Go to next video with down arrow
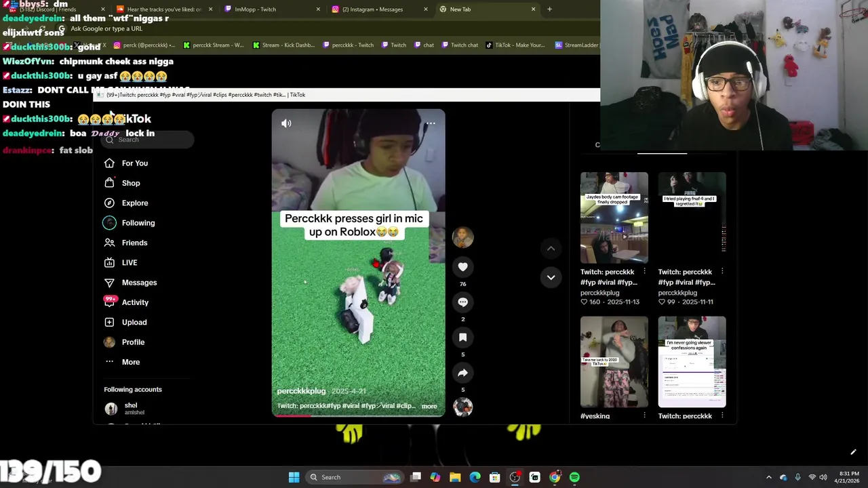Screen dimensions: 868x488 [551, 277]
